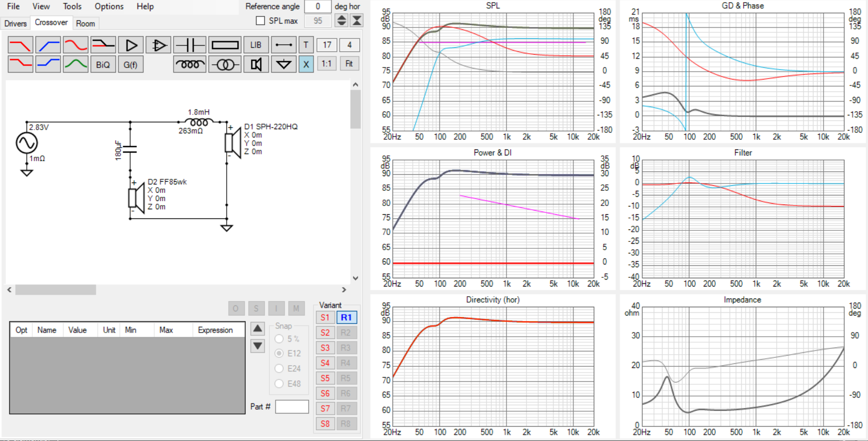Screen dimensions: 868x441
Task: Click the schematic horizontal scroll left arrow
Action: click(10, 290)
